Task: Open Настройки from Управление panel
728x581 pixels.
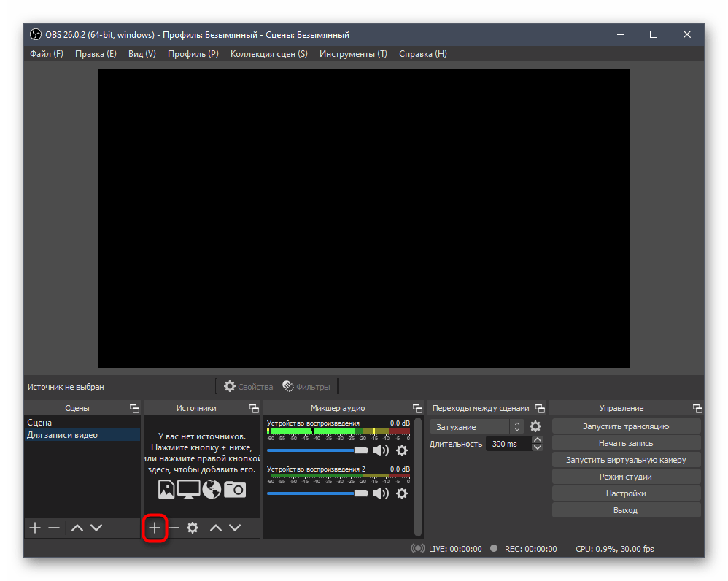Action: click(x=626, y=493)
